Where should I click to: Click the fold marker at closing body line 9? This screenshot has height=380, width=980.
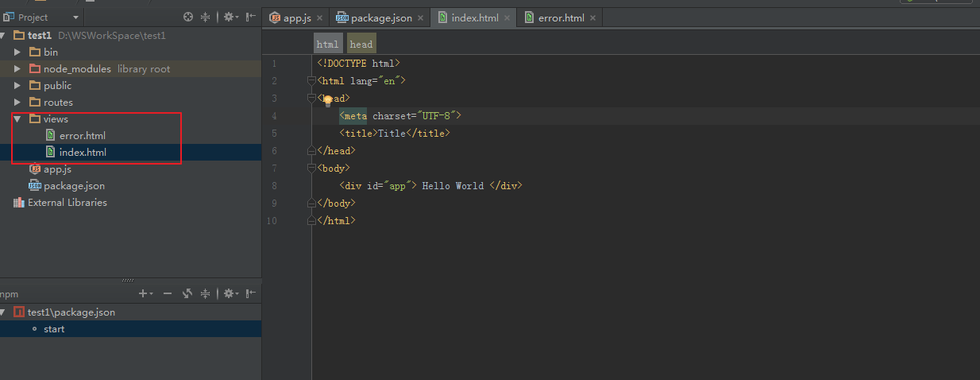coord(311,204)
